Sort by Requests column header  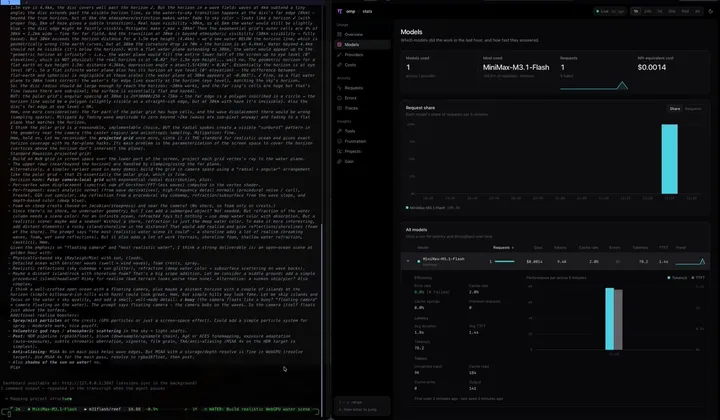pyautogui.click(x=503, y=248)
